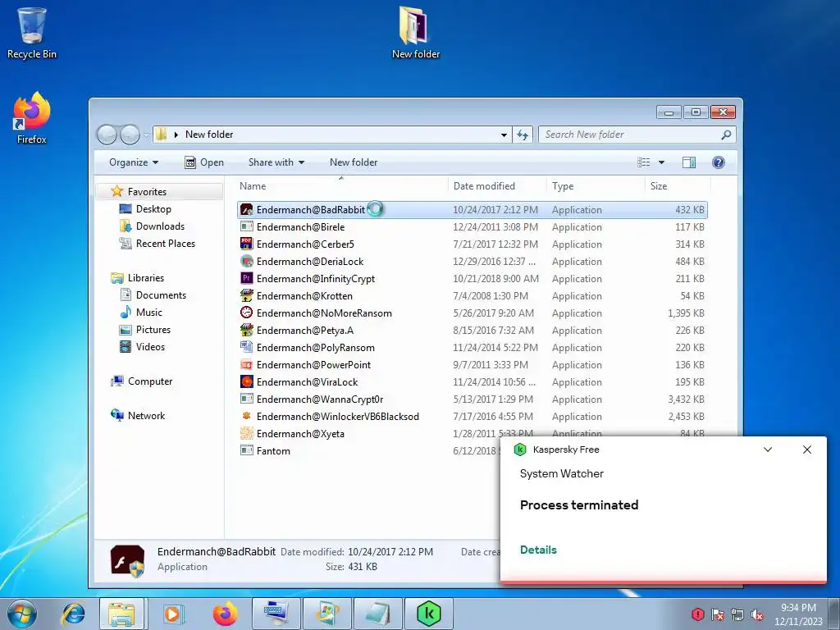Click the refresh icon beside address bar
The height and width of the screenshot is (630, 840).
[x=523, y=135]
